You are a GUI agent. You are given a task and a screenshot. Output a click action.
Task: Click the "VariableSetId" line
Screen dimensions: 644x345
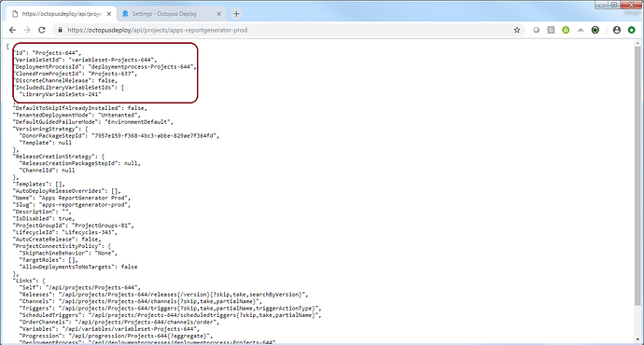click(x=86, y=60)
